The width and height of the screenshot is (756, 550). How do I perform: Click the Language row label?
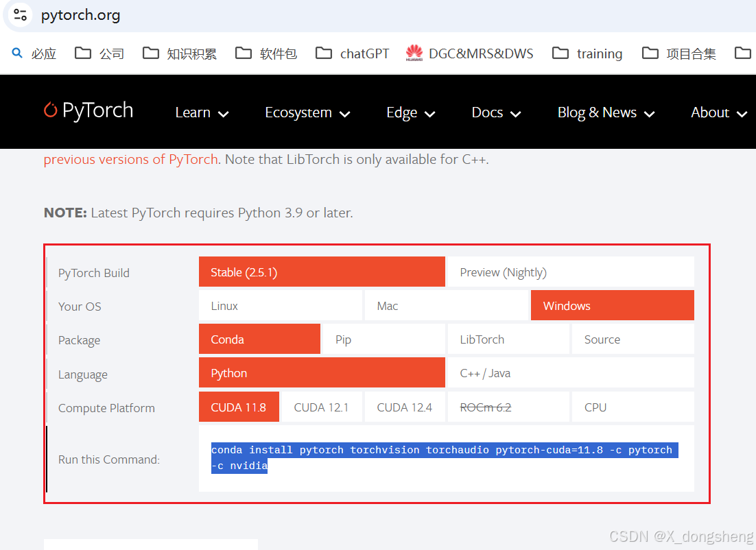coord(82,374)
